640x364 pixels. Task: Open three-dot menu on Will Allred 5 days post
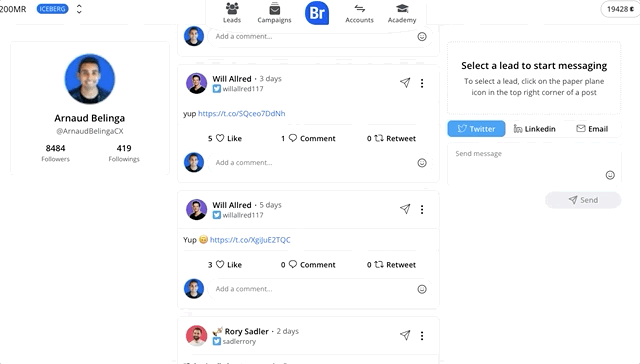(x=422, y=209)
